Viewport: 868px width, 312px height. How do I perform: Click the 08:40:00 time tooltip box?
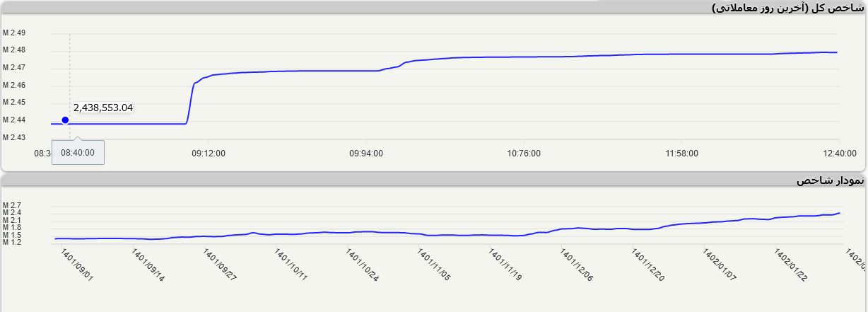pyautogui.click(x=78, y=152)
